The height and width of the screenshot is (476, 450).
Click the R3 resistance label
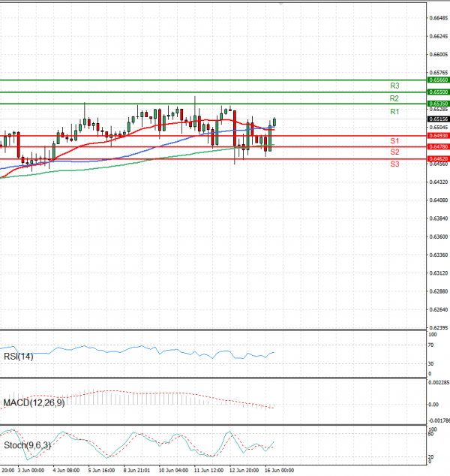pyautogui.click(x=394, y=86)
